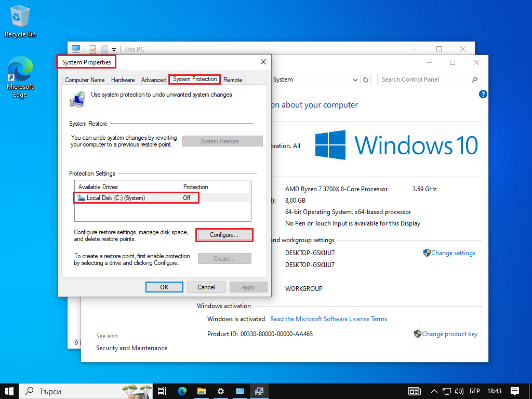Click the Control Panel search magnifier icon

(474, 79)
